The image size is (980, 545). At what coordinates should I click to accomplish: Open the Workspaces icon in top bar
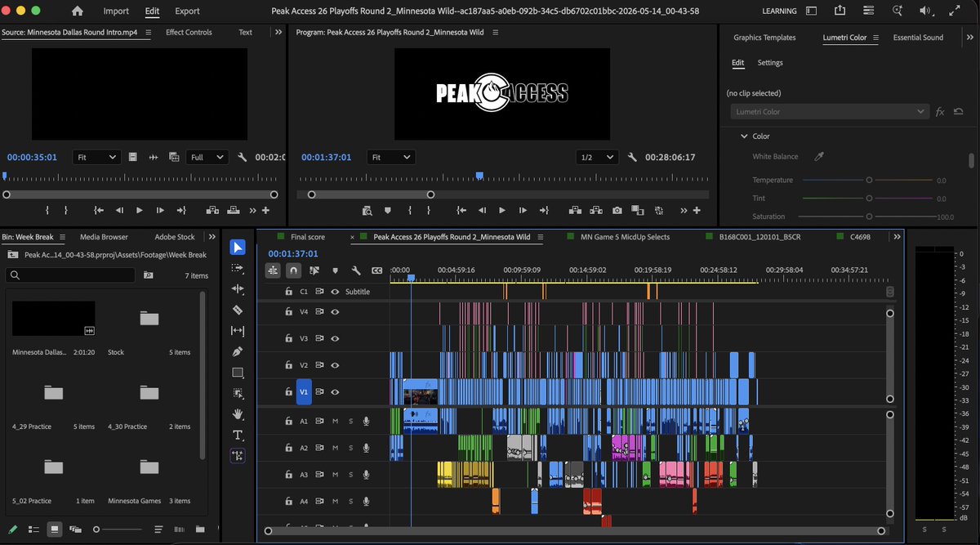(811, 11)
